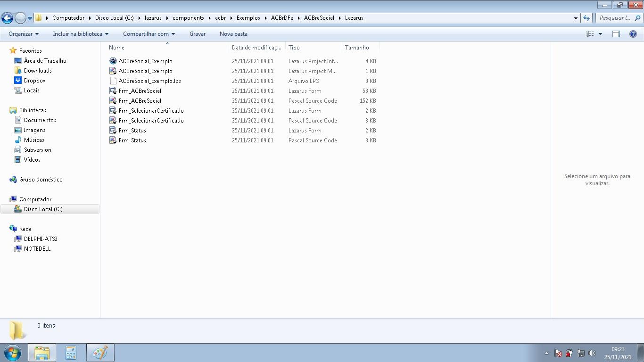Expand the arrow after acbr in the breadcrumb
The height and width of the screenshot is (362, 644).
coord(231,18)
